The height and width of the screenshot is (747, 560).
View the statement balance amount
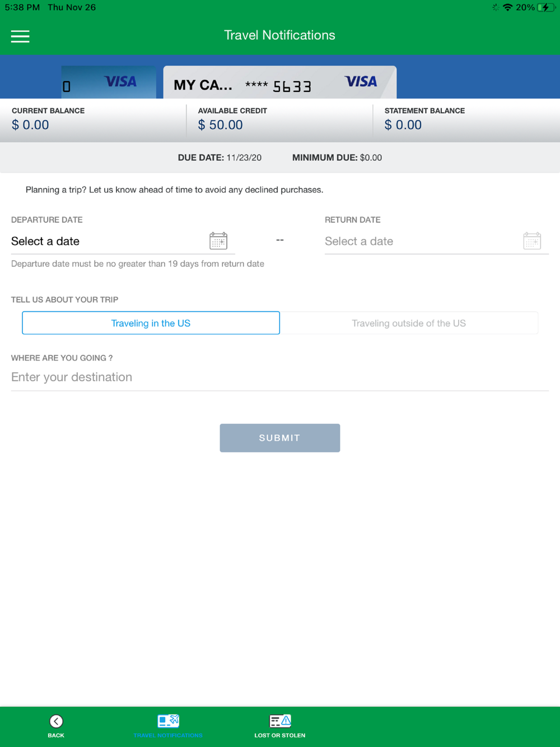(x=403, y=125)
